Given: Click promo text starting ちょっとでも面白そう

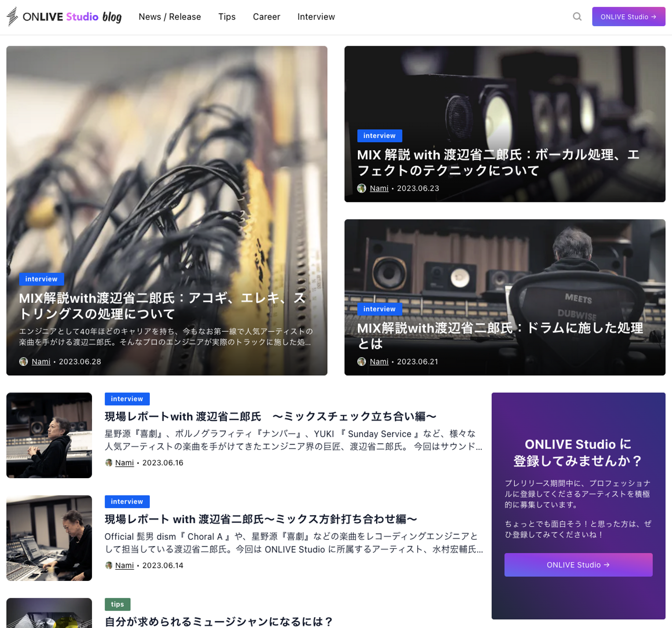Looking at the screenshot, I should 578,529.
